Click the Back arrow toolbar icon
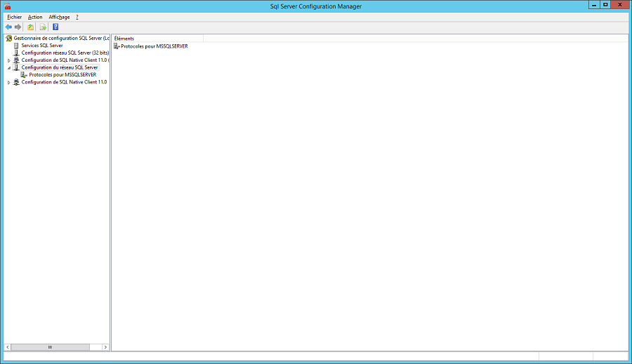 [8, 27]
